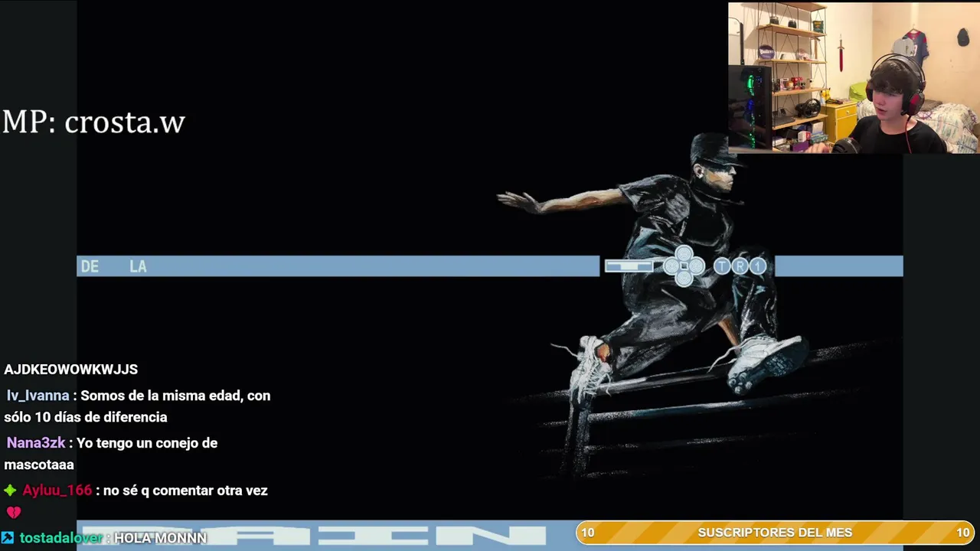Open Nana3zk's chat username
The image size is (980, 551).
[36, 443]
